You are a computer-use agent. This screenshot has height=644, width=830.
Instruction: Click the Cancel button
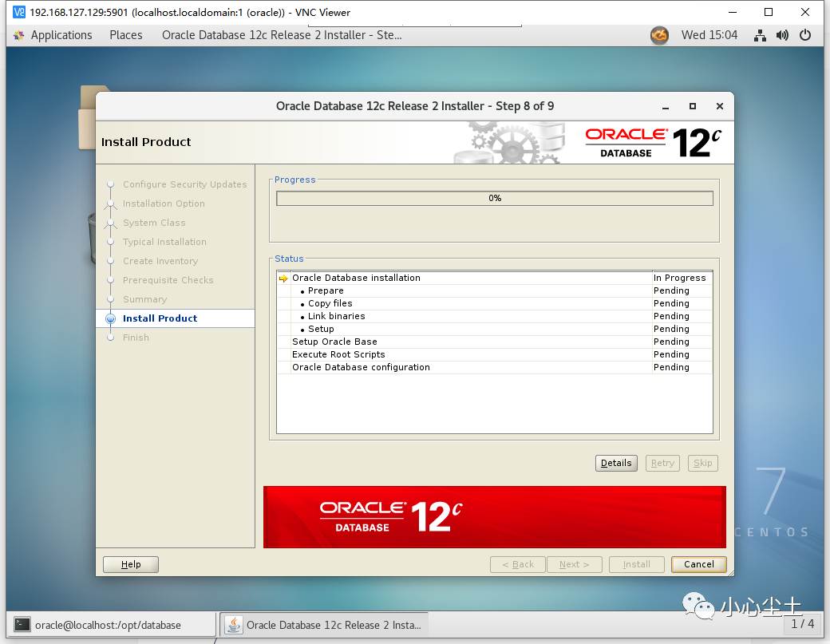click(699, 565)
